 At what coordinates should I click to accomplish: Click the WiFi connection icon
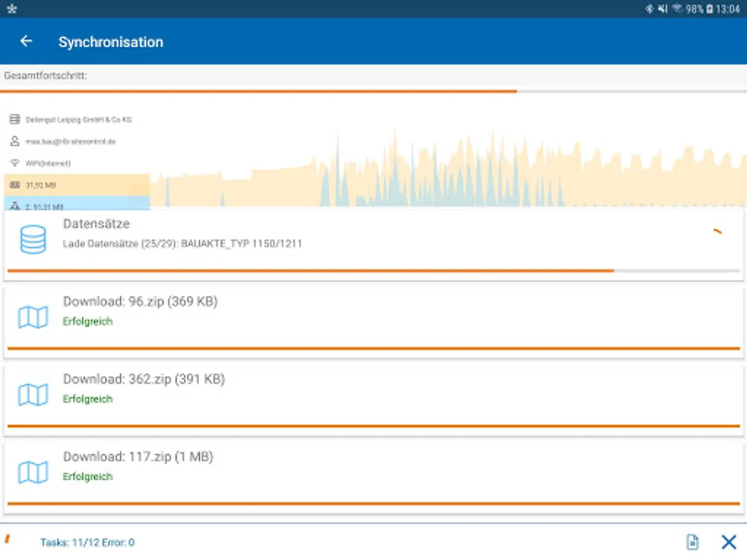pyautogui.click(x=15, y=163)
